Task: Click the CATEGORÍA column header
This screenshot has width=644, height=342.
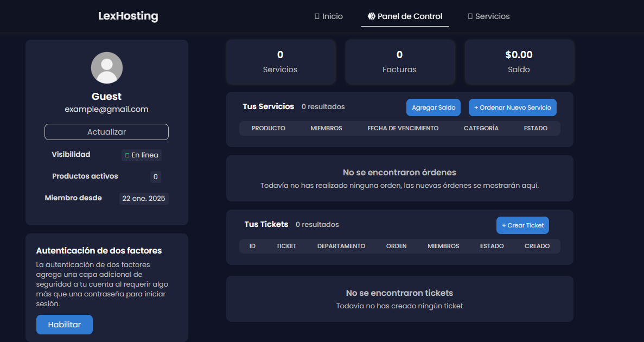Action: pyautogui.click(x=481, y=128)
